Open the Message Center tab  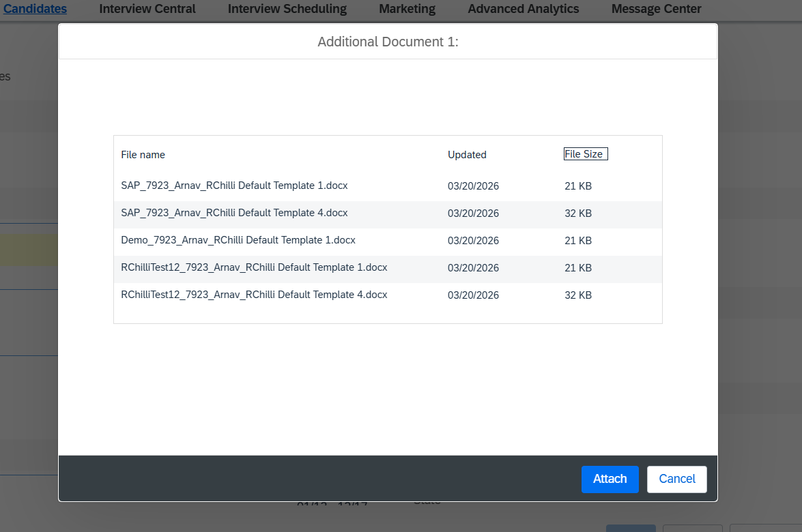656,9
